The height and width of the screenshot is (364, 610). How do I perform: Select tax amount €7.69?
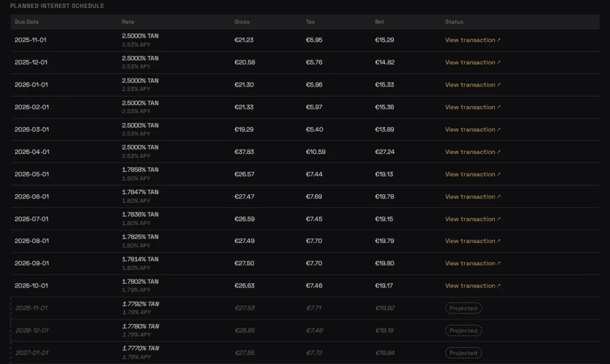click(313, 197)
